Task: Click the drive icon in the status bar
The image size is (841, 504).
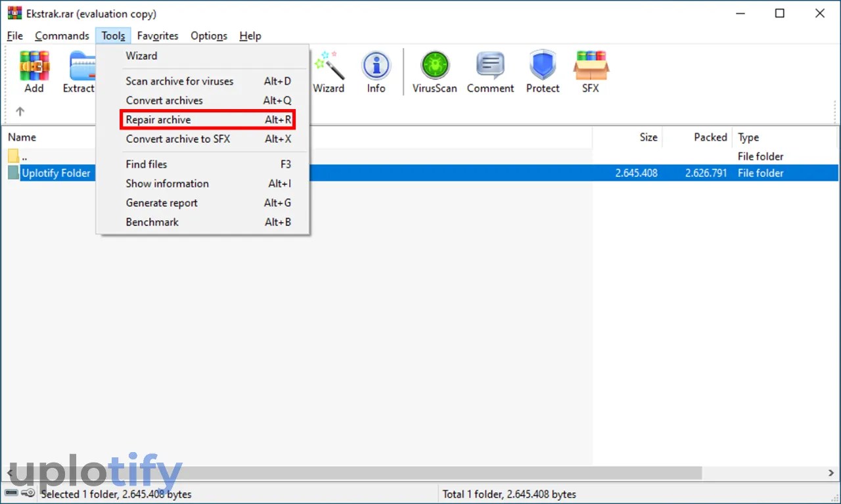Action: pyautogui.click(x=12, y=493)
